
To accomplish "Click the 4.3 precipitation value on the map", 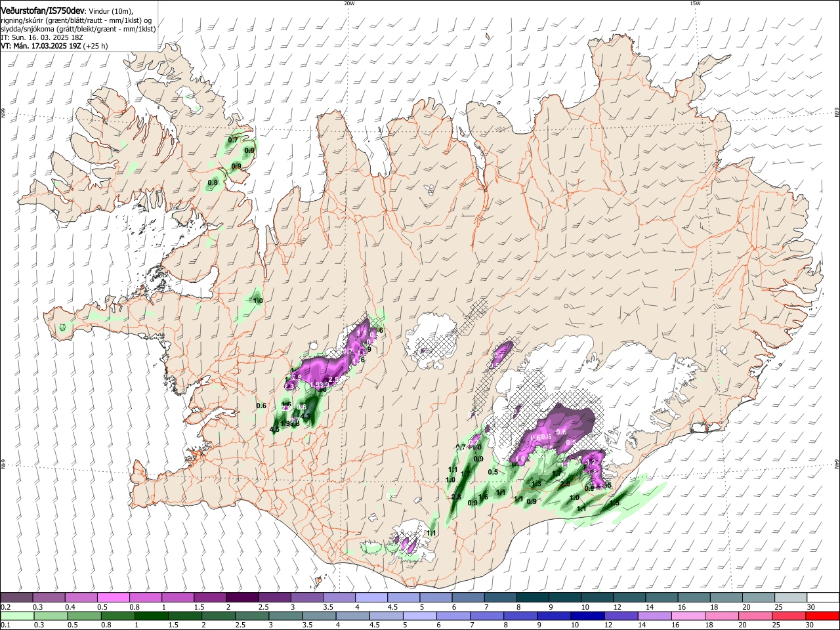I will (304, 415).
